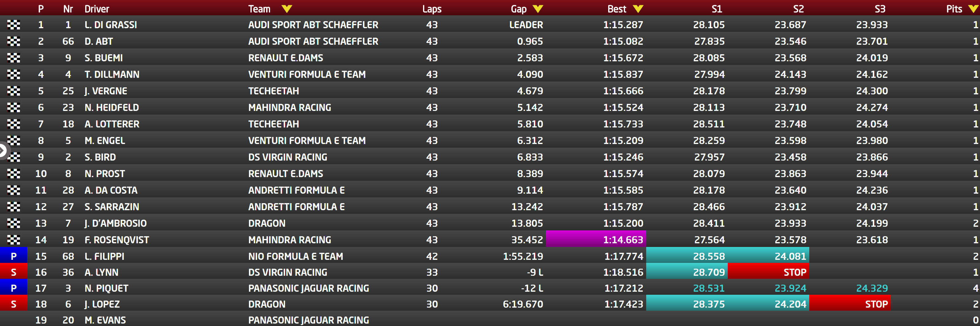Sort by the S3 column header
The image size is (980, 326).
880,9
